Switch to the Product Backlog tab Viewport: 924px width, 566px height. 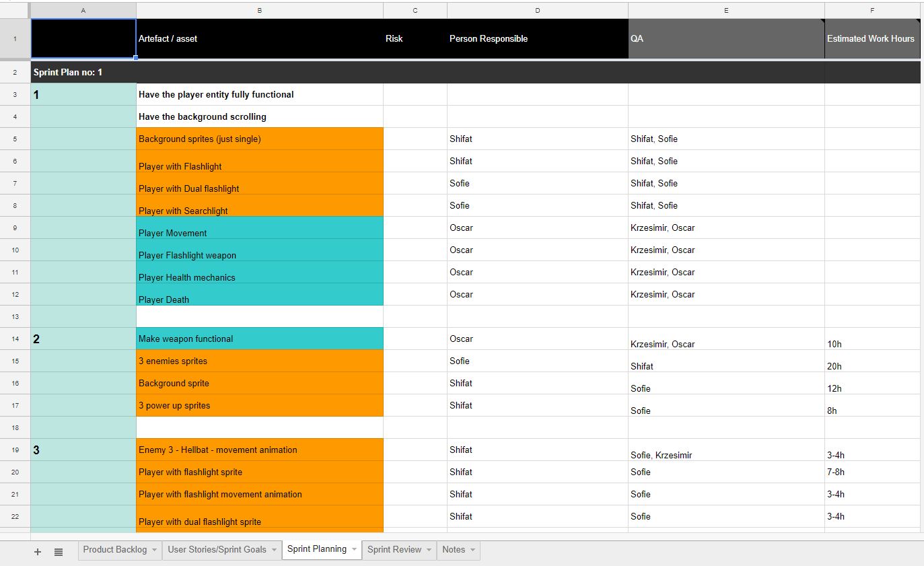(x=114, y=550)
